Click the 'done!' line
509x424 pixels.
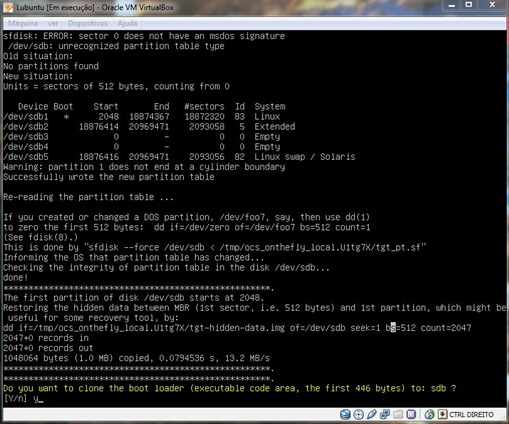tap(16, 277)
